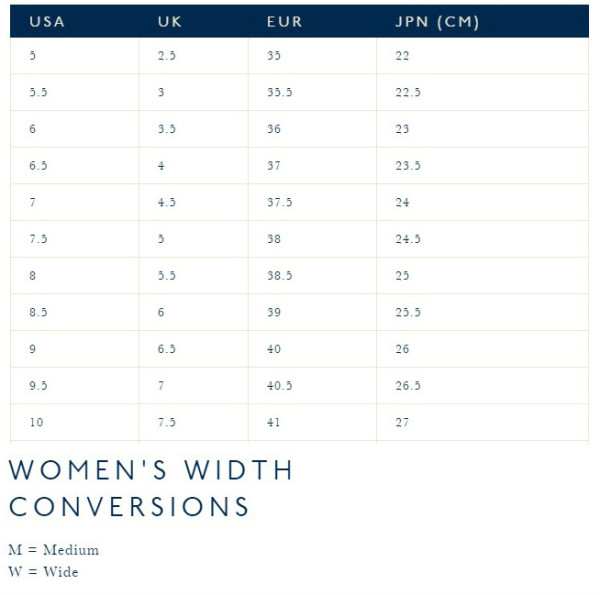This screenshot has width=600, height=595.
Task: Click JPN size 27 cell
Action: [x=482, y=422]
